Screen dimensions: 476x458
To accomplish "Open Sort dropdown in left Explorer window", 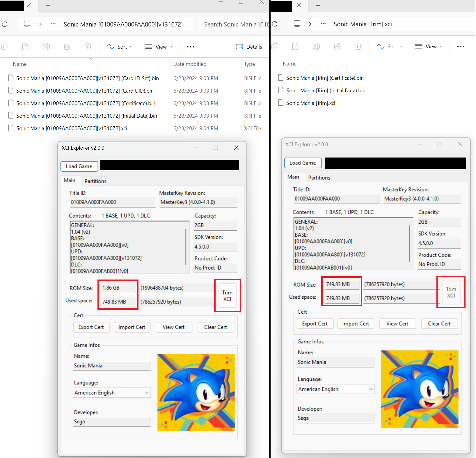I will coord(120,47).
